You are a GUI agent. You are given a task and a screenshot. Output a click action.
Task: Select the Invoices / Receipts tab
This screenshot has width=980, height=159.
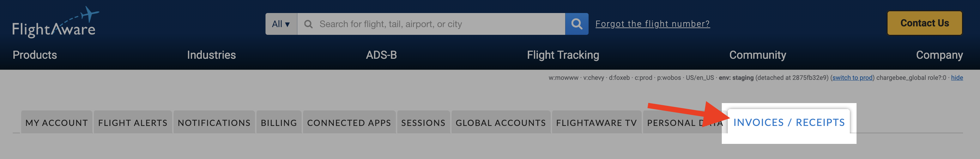pyautogui.click(x=789, y=122)
